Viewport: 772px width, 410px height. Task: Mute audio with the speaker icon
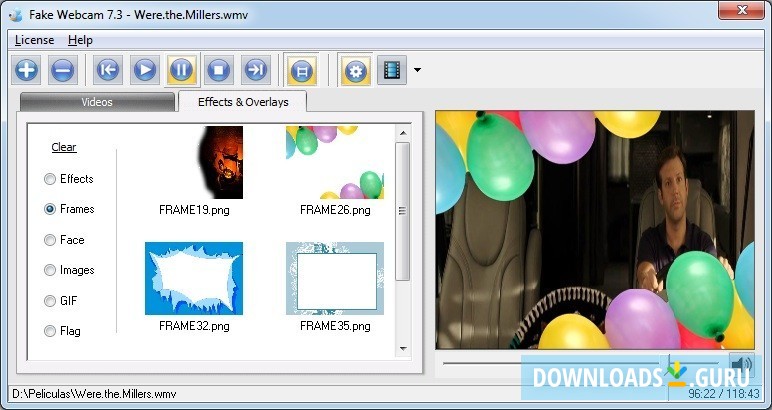point(741,365)
